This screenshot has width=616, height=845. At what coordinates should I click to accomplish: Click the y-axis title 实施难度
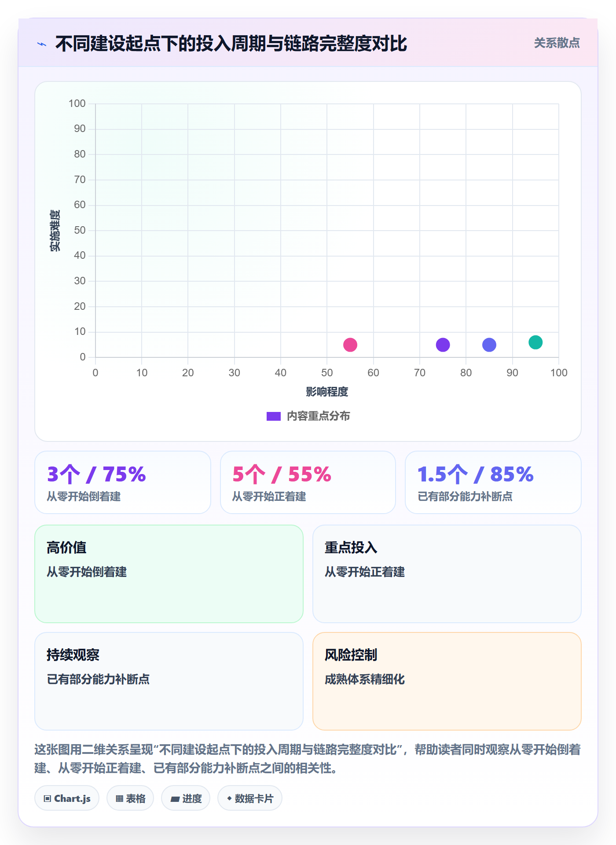[55, 231]
